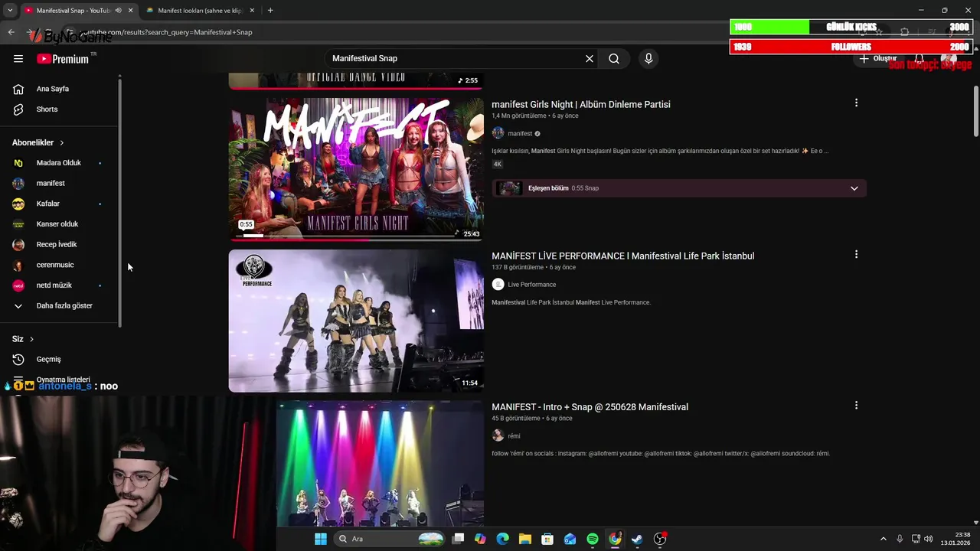
Task: Click the Windows taskbar search box
Action: tap(390, 539)
